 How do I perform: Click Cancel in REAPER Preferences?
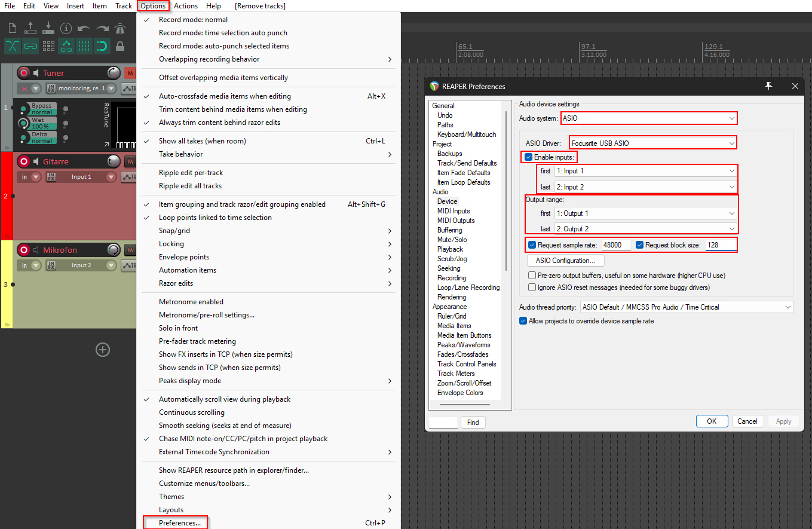(747, 421)
